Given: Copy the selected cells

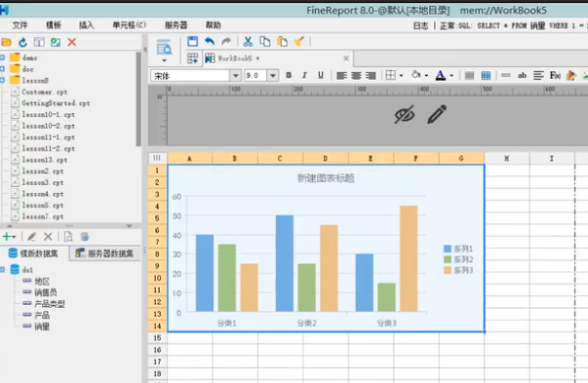Looking at the screenshot, I should tap(265, 41).
